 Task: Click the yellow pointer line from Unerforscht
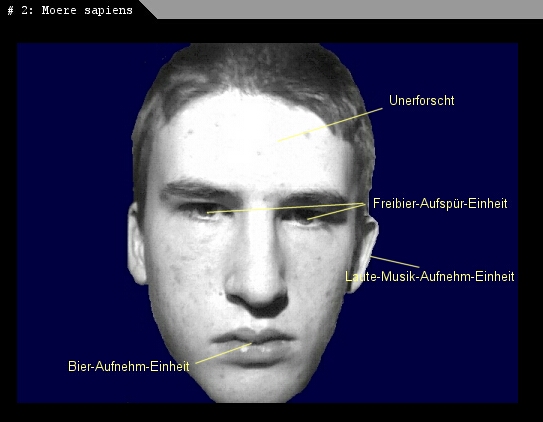click(x=330, y=125)
